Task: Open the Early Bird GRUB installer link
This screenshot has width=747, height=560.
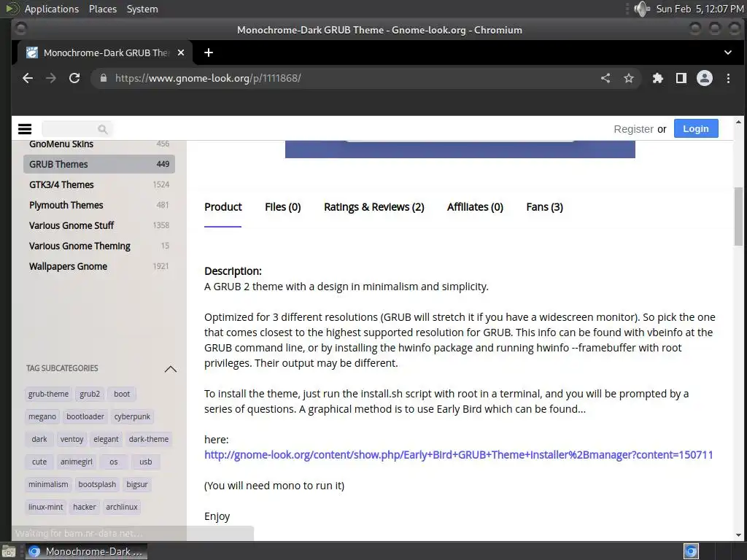Action: pos(458,455)
